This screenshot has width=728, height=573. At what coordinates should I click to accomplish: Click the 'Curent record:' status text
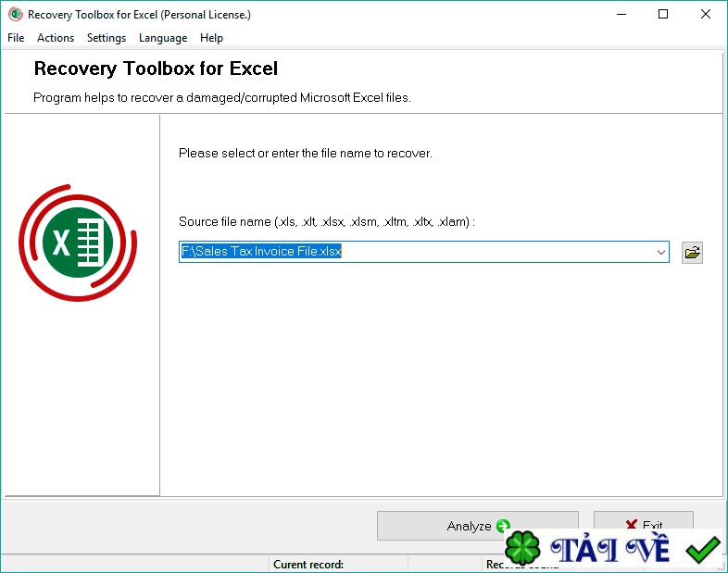tap(308, 564)
